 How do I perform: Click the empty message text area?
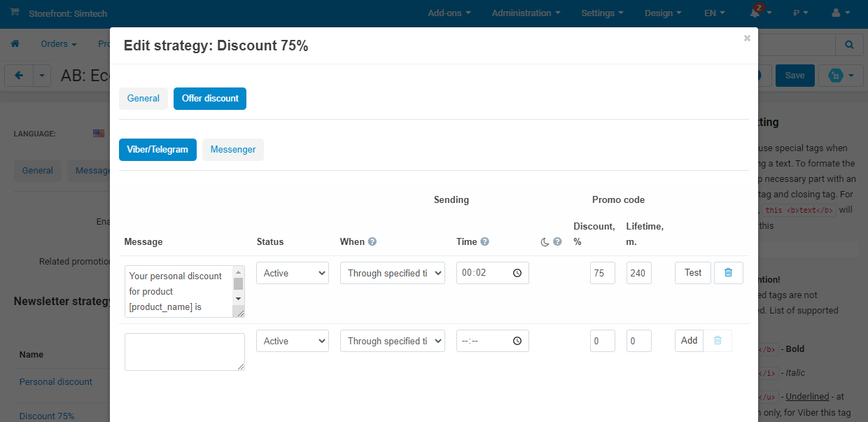tap(184, 351)
